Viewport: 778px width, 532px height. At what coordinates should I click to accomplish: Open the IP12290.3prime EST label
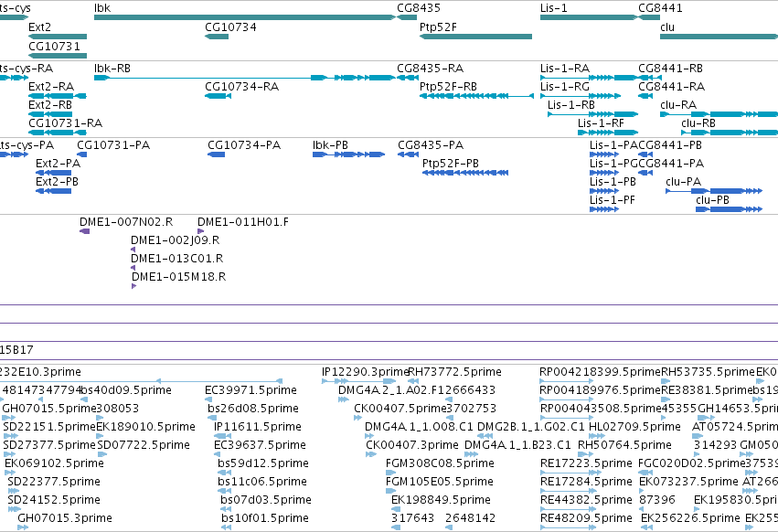tap(365, 372)
